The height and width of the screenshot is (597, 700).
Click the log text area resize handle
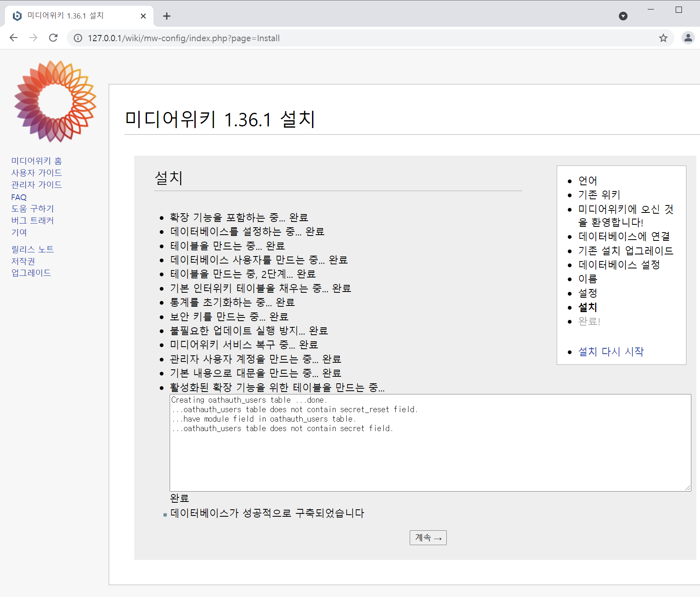(688, 488)
